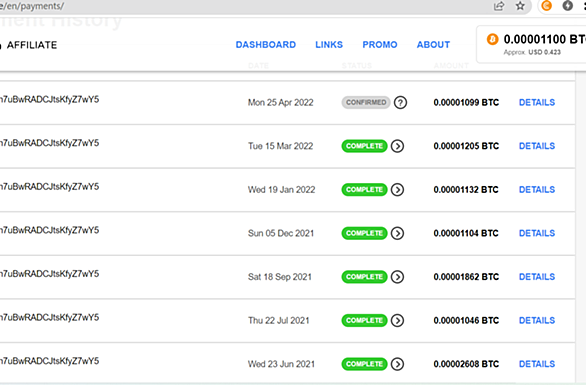The height and width of the screenshot is (385, 586).
Task: View DETAILS of 05 Dec 2021 payment
Action: (x=537, y=233)
